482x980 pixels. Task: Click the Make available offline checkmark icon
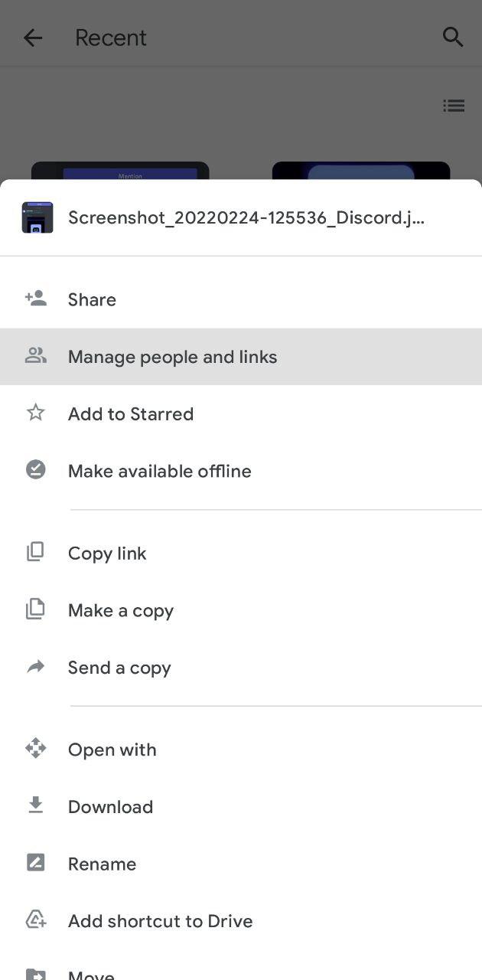click(35, 469)
